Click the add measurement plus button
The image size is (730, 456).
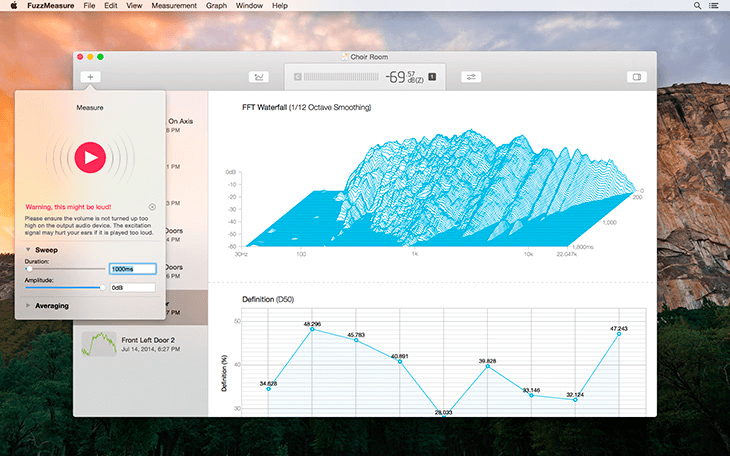pyautogui.click(x=90, y=77)
